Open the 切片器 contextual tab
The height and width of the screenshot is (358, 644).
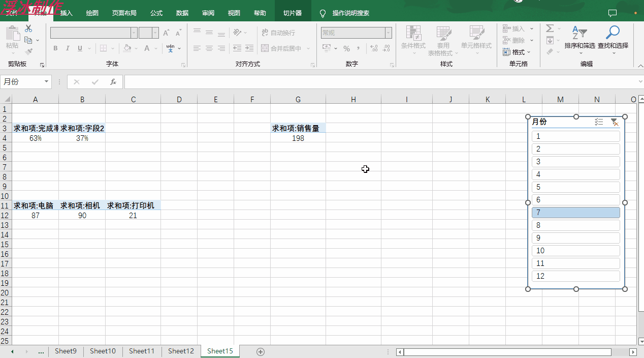pyautogui.click(x=293, y=13)
